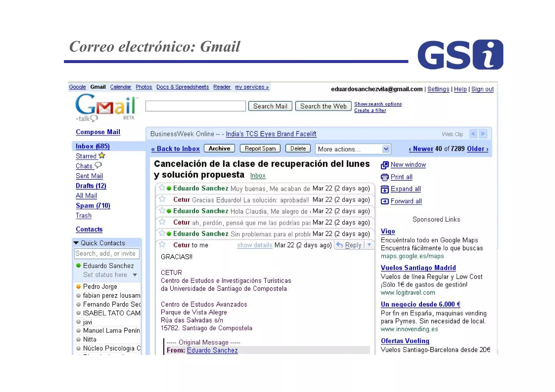Click the Forward all icon

[385, 201]
